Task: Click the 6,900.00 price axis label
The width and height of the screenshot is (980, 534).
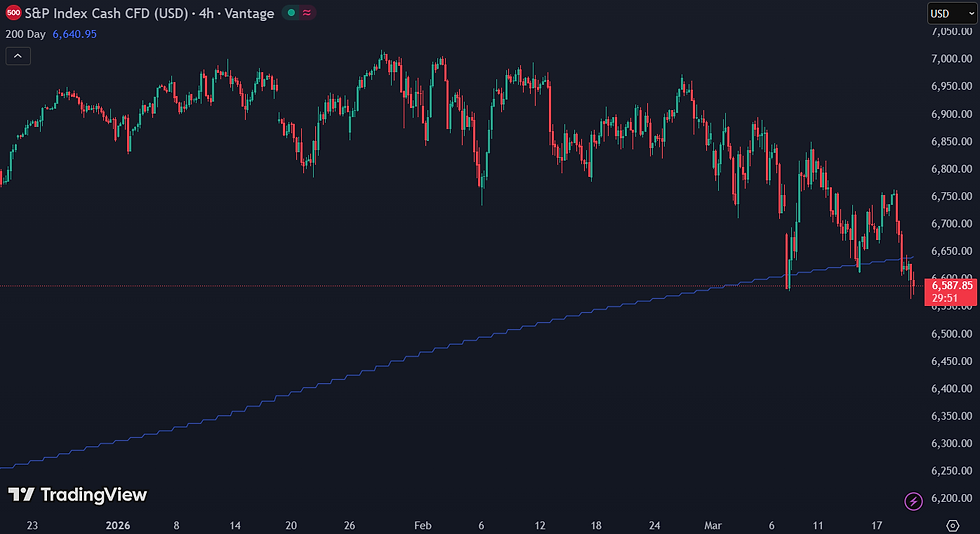Action: click(x=951, y=114)
